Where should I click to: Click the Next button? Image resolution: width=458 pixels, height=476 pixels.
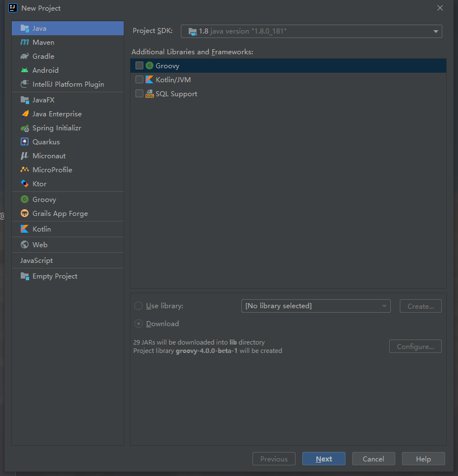[x=324, y=459]
